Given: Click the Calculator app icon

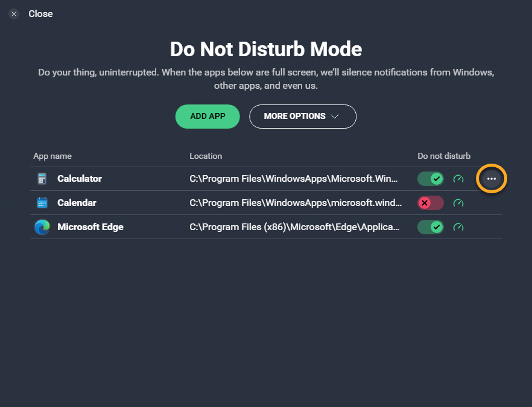Looking at the screenshot, I should [42, 179].
